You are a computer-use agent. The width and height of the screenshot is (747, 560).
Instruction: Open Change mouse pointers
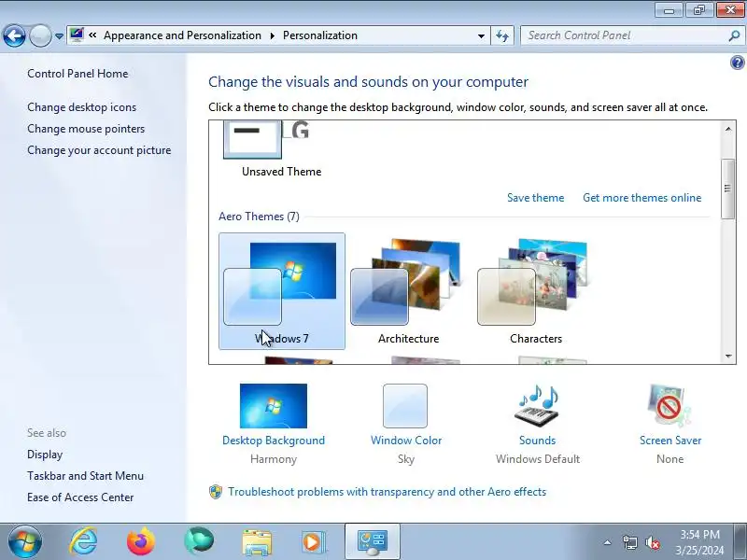pos(86,129)
